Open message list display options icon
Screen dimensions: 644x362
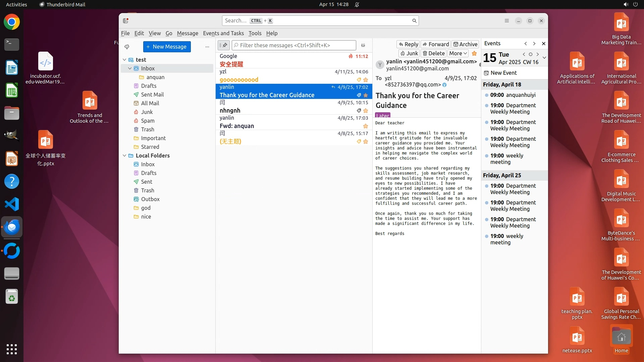[x=363, y=45]
